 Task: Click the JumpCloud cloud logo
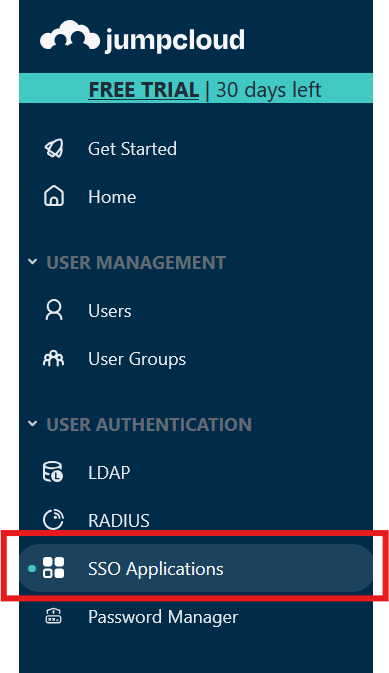(70, 35)
